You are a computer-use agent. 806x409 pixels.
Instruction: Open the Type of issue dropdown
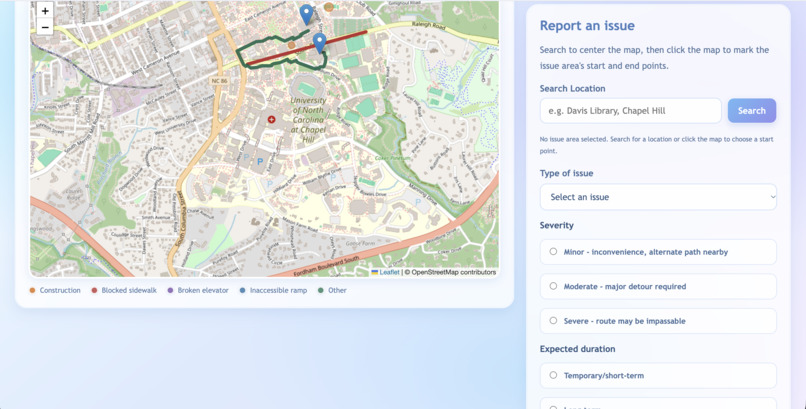point(658,197)
